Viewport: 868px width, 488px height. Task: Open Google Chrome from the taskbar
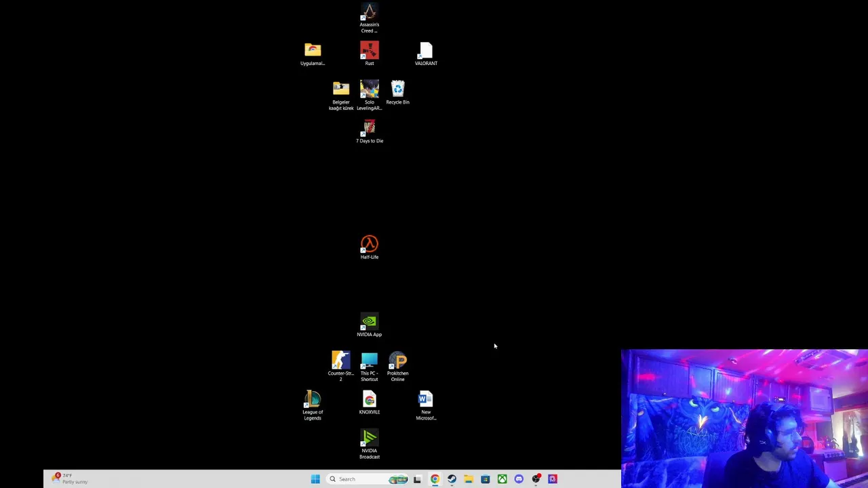point(435,479)
